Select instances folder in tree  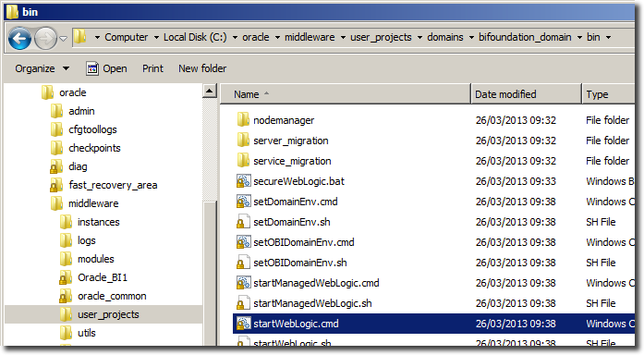(99, 222)
